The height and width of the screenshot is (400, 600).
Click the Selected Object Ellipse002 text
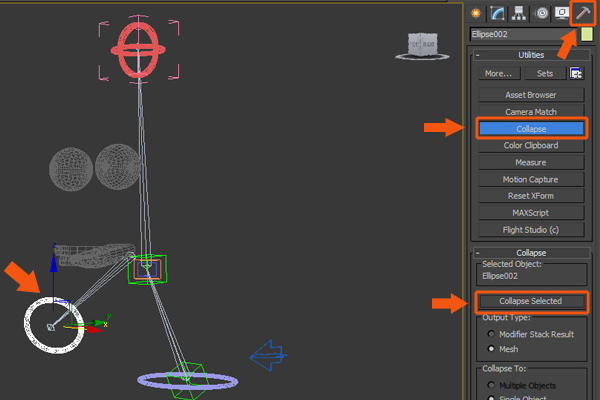(500, 276)
